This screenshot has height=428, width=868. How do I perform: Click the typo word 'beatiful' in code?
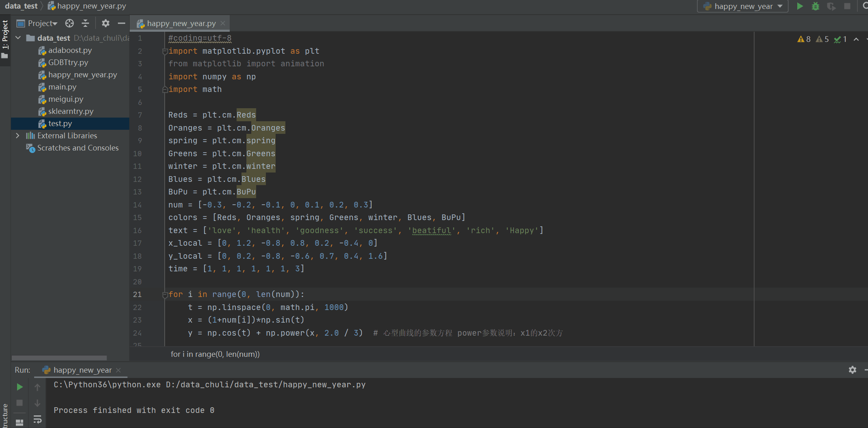[431, 230]
